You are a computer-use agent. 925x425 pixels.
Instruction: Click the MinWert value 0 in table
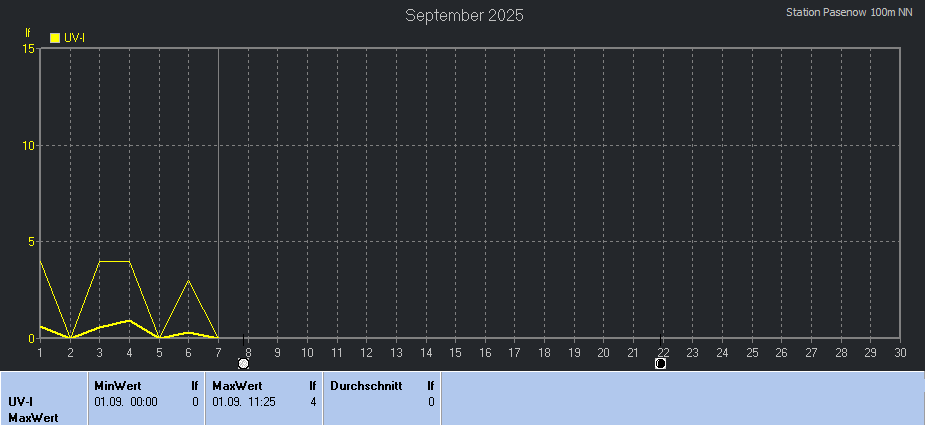pyautogui.click(x=195, y=402)
